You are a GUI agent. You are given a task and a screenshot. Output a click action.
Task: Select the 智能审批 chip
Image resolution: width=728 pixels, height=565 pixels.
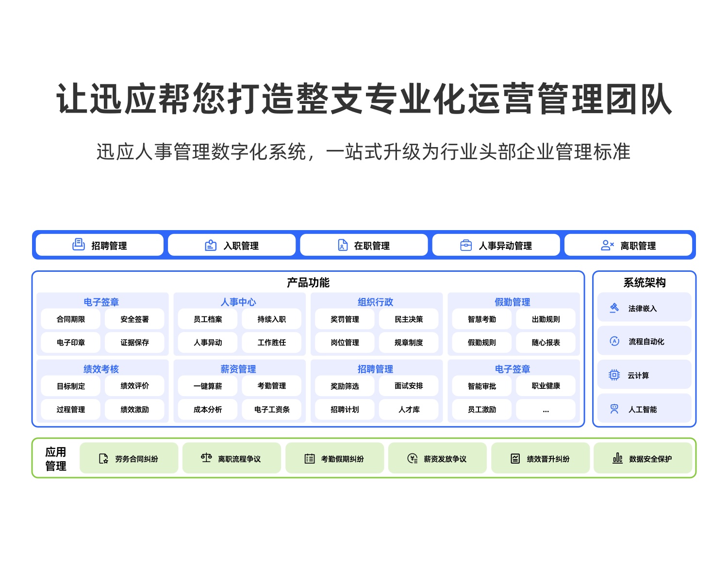482,386
